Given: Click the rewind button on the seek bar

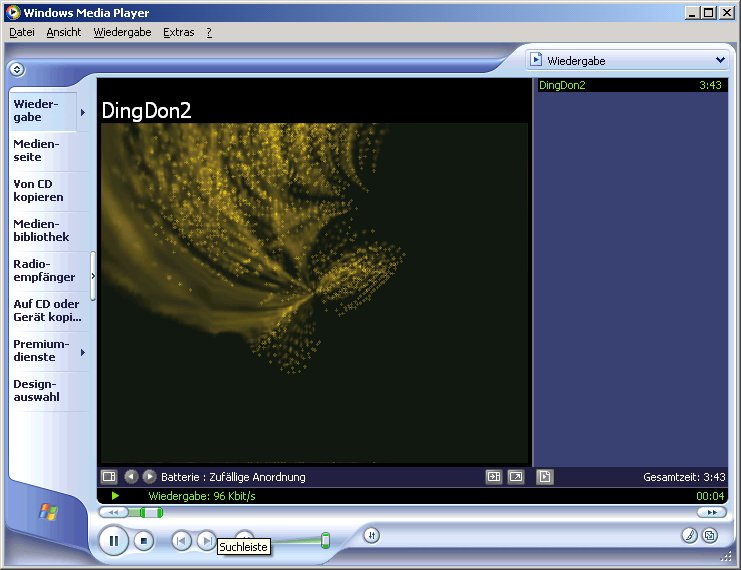Looking at the screenshot, I should click(113, 512).
